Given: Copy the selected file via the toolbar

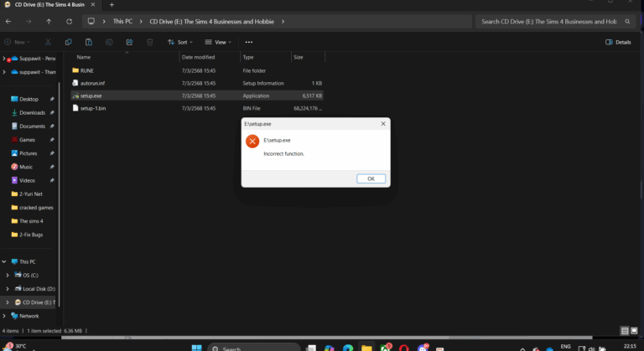Looking at the screenshot, I should click(x=68, y=42).
